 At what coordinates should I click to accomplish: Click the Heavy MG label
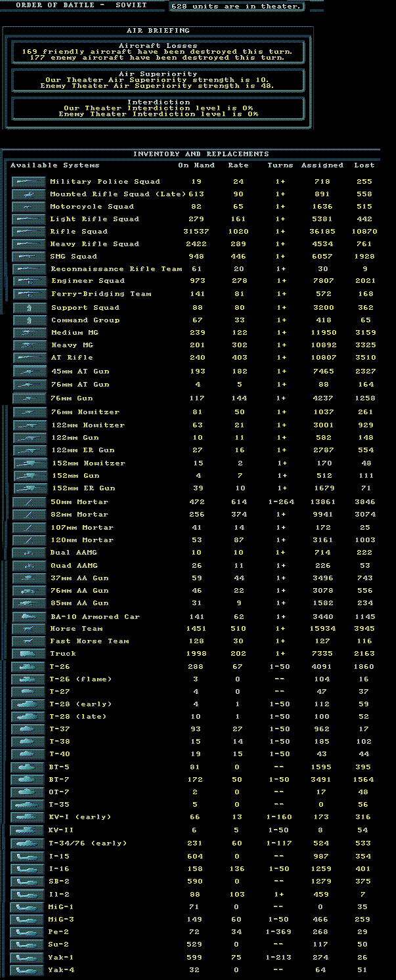click(72, 345)
